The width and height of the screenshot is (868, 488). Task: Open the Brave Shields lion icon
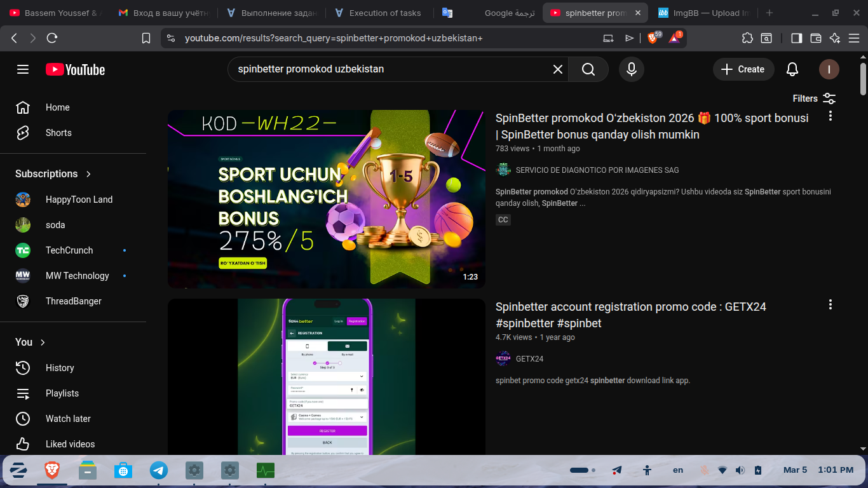pyautogui.click(x=653, y=38)
